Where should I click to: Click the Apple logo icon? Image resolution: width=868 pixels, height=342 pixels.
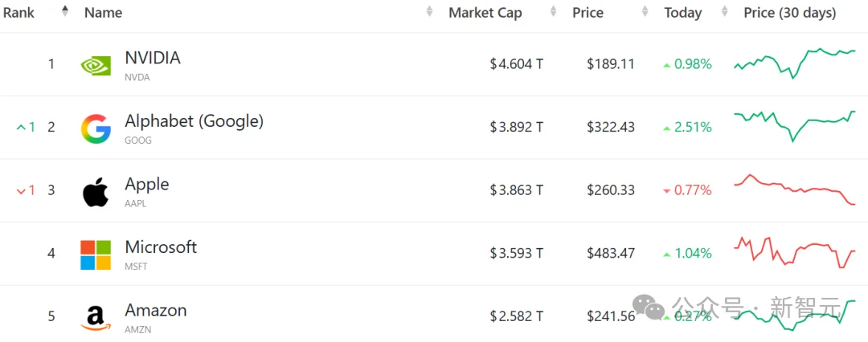pos(96,192)
